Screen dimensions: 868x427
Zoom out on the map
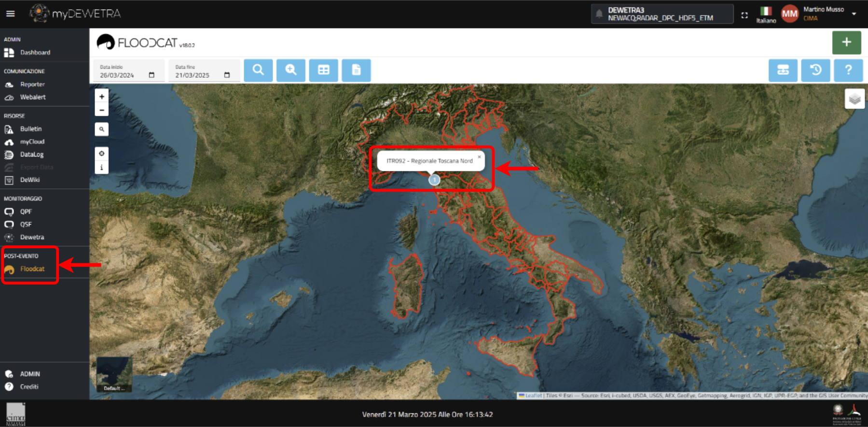pyautogui.click(x=102, y=110)
